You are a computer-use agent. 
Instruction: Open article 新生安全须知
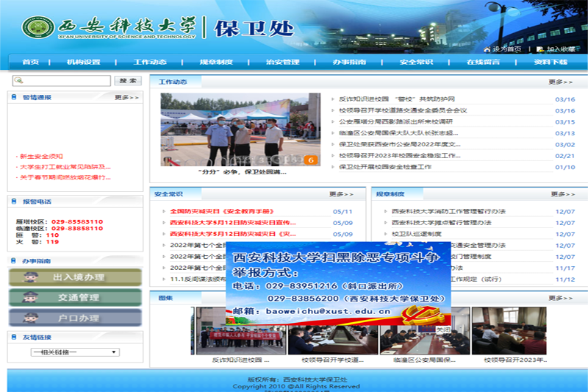click(x=41, y=157)
